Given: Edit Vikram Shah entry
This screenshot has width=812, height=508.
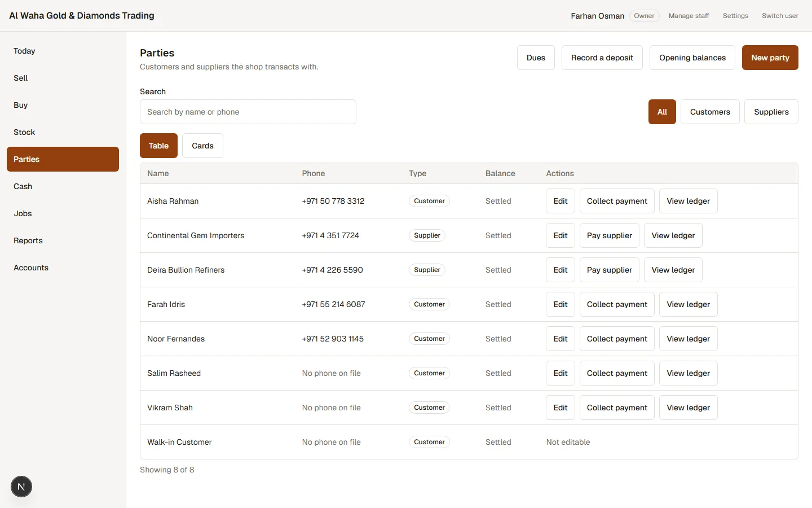Looking at the screenshot, I should 561,408.
